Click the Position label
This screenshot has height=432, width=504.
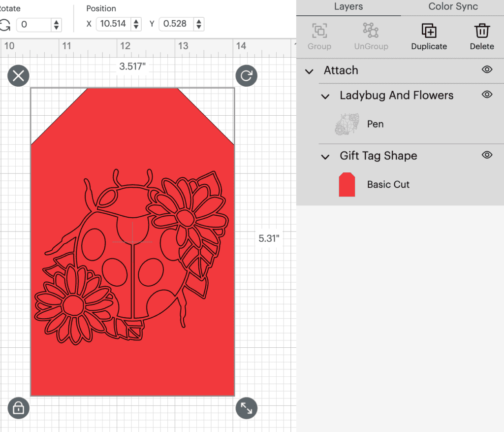coord(101,8)
